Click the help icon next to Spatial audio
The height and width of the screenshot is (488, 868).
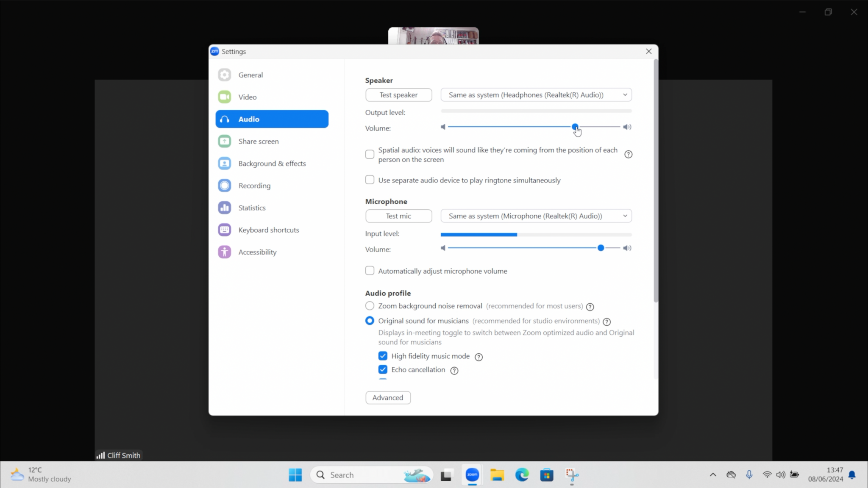tap(628, 155)
